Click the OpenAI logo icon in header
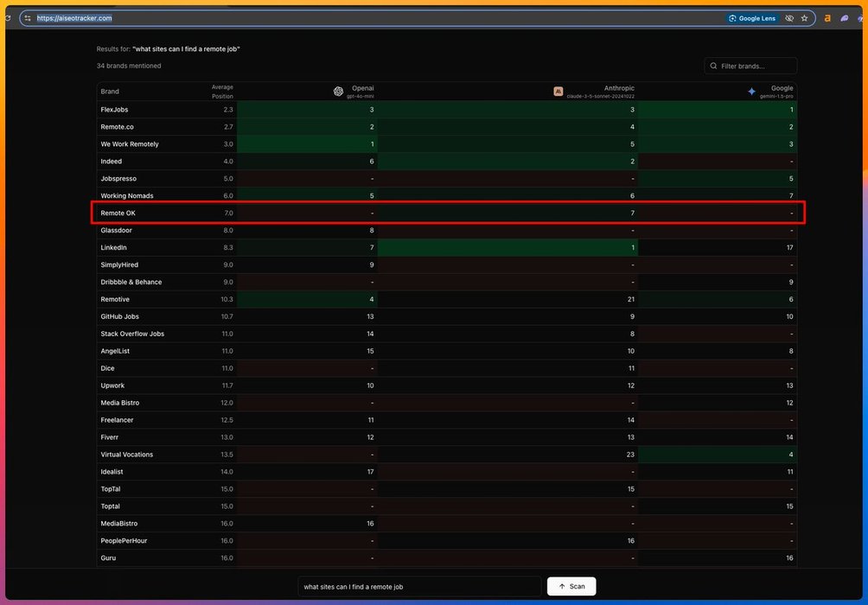 point(338,92)
